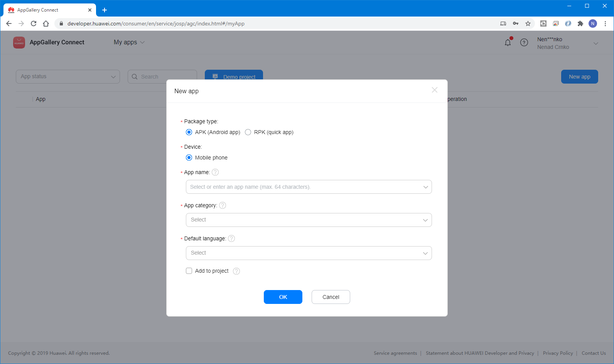Image resolution: width=614 pixels, height=364 pixels.
Task: Minimize the browser window
Action: coord(569,6)
